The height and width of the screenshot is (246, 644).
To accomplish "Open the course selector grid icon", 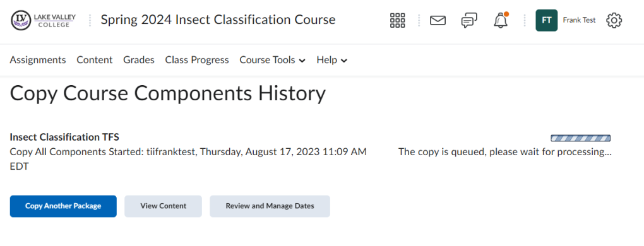I will point(397,20).
